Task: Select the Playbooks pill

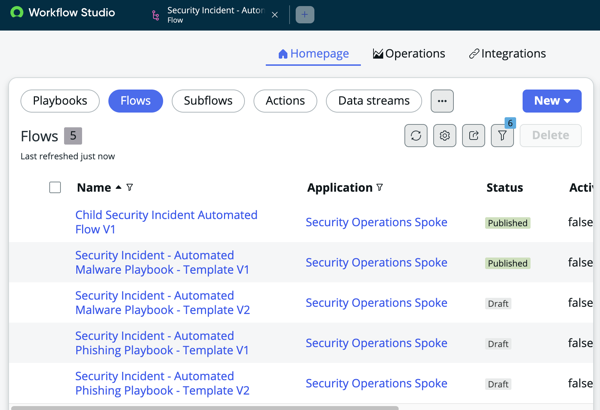Action: click(x=60, y=101)
